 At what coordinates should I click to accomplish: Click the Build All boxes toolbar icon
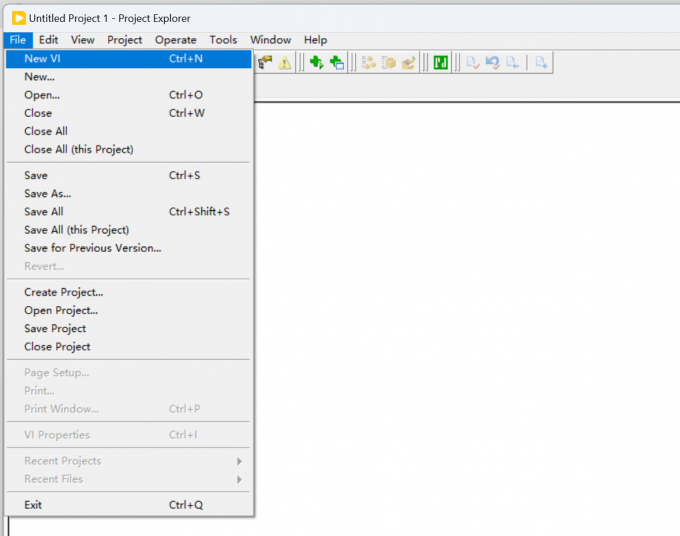tap(368, 62)
